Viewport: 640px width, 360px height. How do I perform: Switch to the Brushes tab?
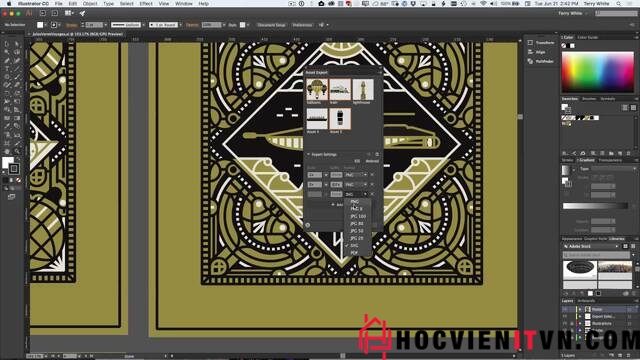pyautogui.click(x=589, y=99)
